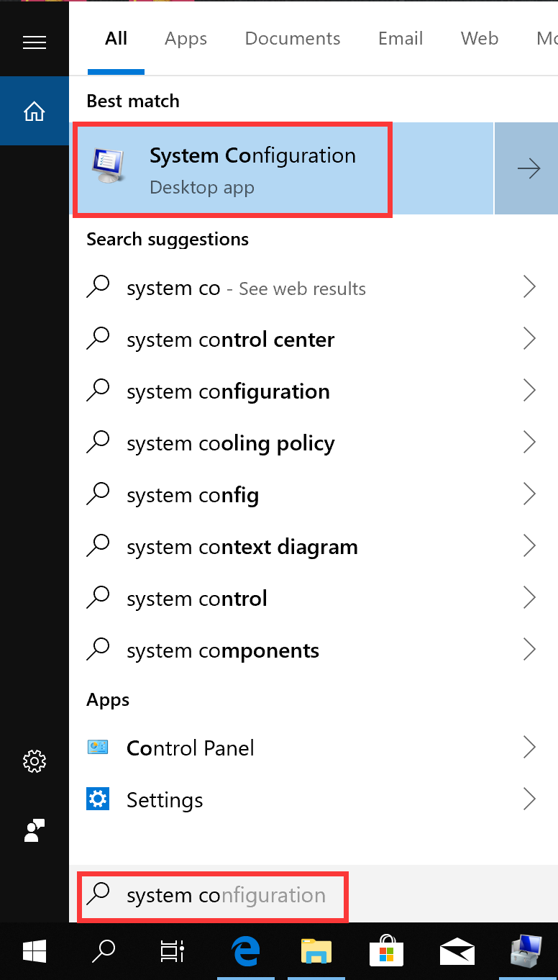Open Task View from the taskbar
This screenshot has width=558, height=980.
click(170, 951)
